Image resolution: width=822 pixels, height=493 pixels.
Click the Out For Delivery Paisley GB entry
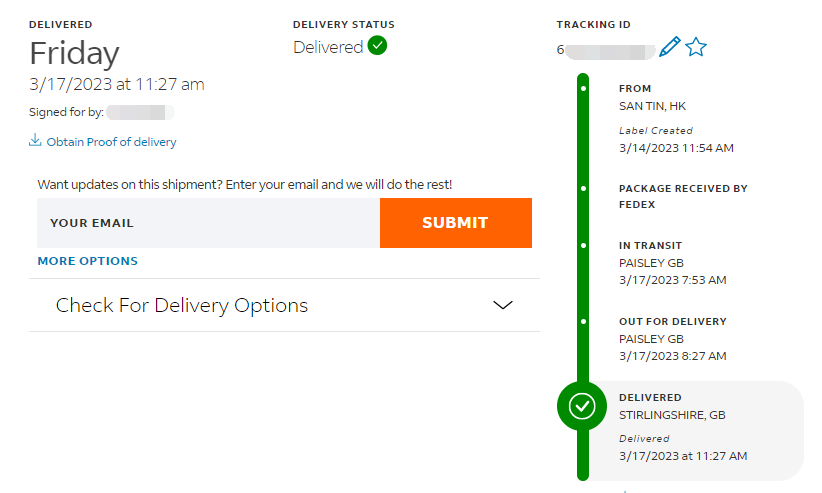click(673, 339)
